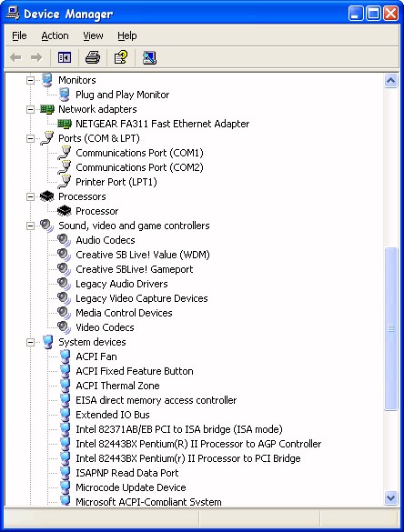The height and width of the screenshot is (532, 404).
Task: Click the scroll down arrow
Action: point(390,497)
